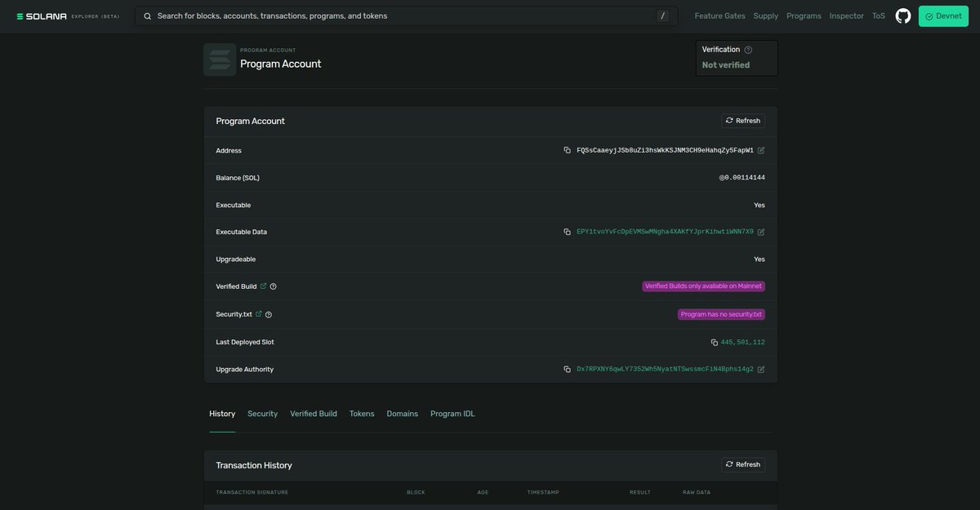Open the Security.txt external link icon
This screenshot has width=980, height=510.
coord(259,314)
